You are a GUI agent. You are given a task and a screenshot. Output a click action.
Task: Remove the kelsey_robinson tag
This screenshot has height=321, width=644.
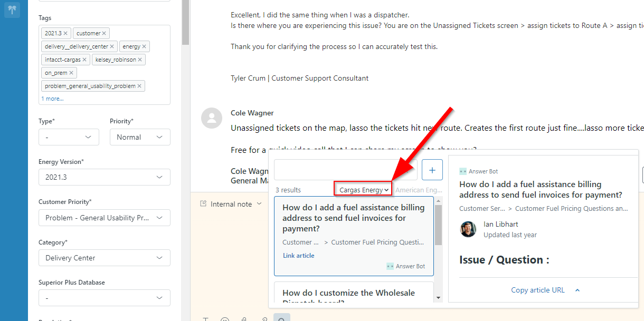point(140,60)
